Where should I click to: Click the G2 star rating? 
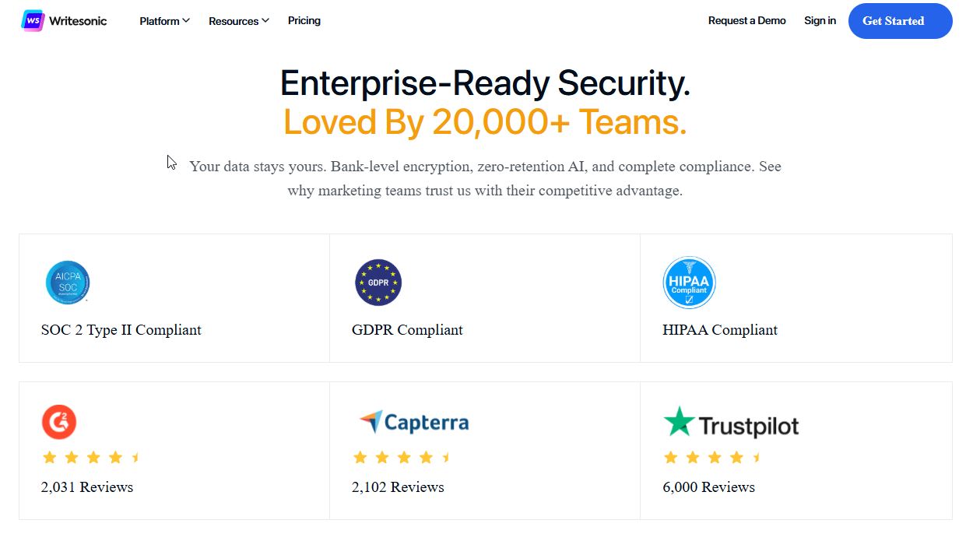tap(90, 458)
